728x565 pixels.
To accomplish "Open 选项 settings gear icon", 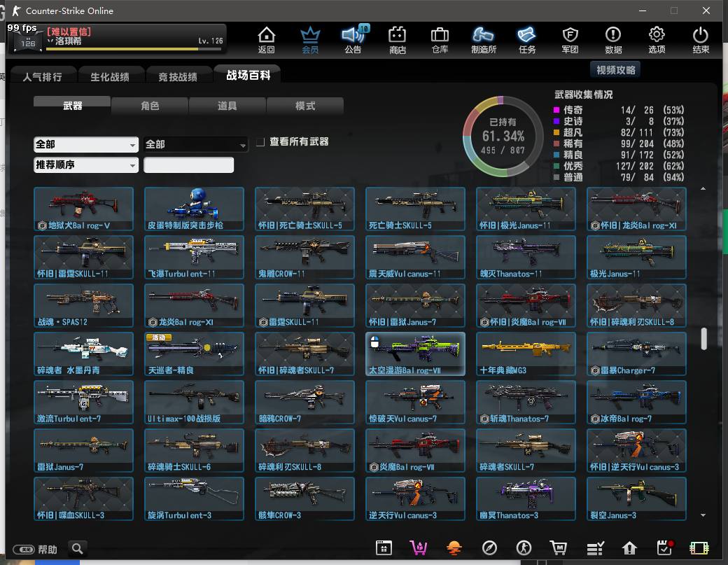I will [657, 40].
